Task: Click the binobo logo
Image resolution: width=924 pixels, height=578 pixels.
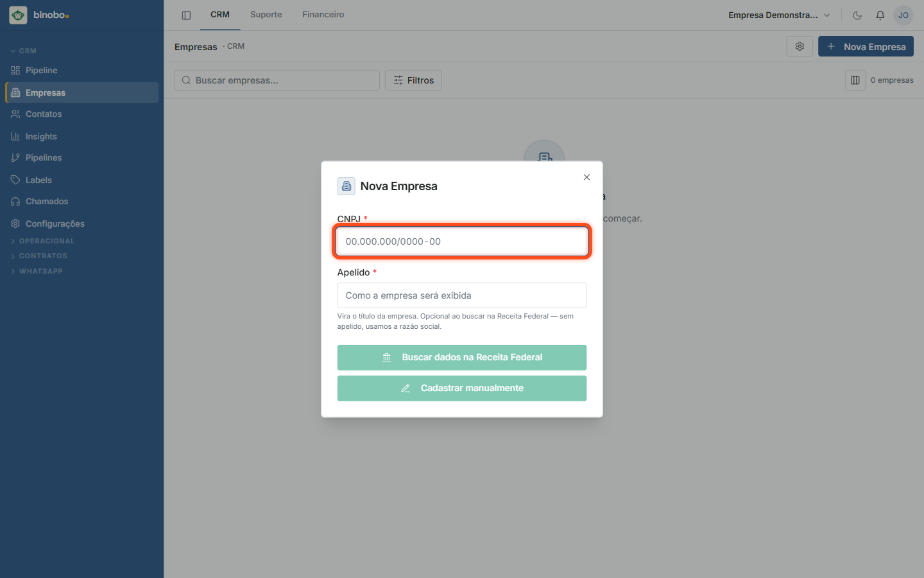Action: (x=39, y=15)
